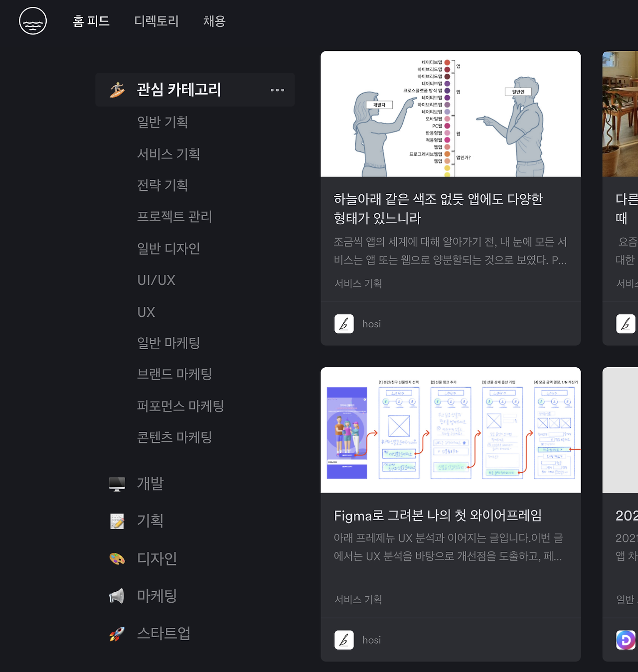Select the standalone UX category
Image resolution: width=638 pixels, height=672 pixels.
146,312
